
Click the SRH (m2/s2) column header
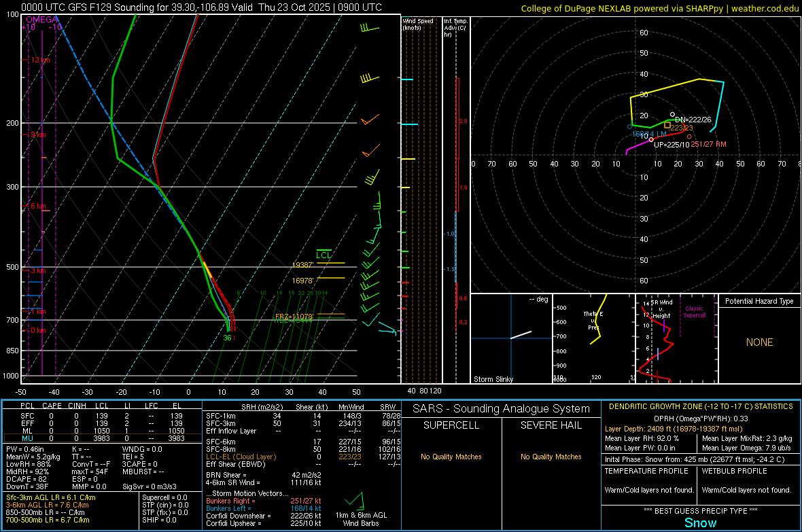pos(262,407)
